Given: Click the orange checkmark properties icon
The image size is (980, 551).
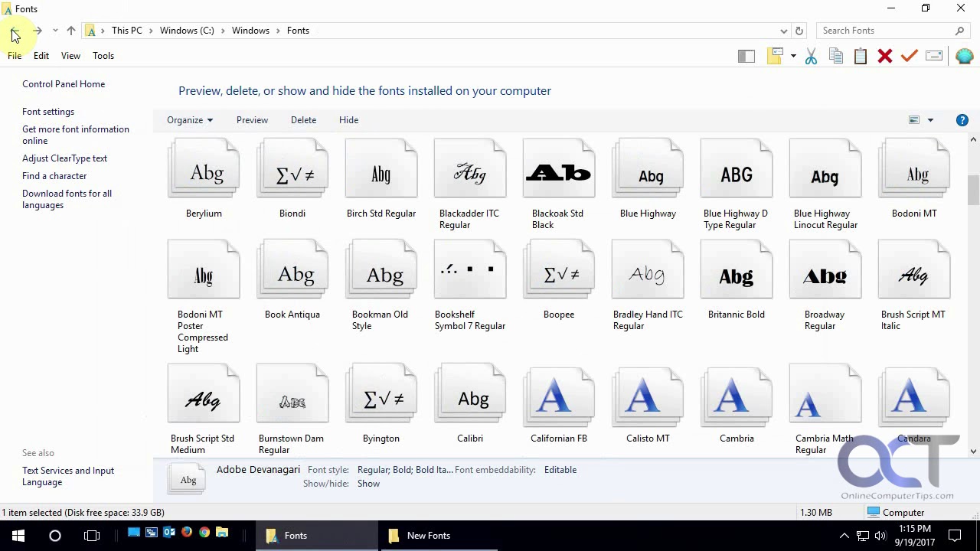Looking at the screenshot, I should 910,56.
